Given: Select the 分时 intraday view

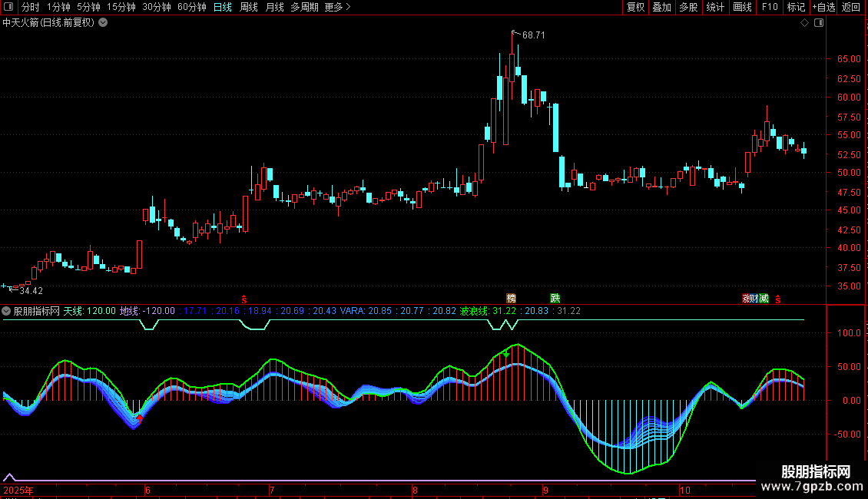Looking at the screenshot, I should [x=30, y=7].
